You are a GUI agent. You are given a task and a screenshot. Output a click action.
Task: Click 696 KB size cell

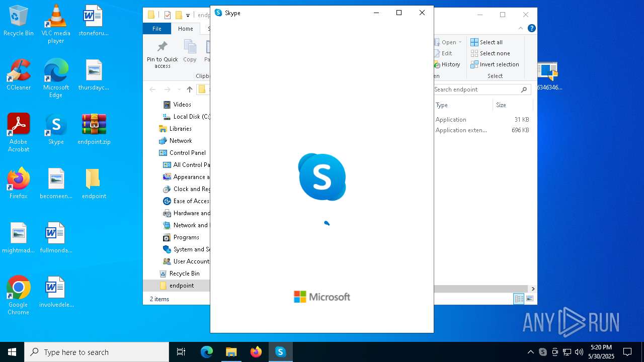pos(520,130)
